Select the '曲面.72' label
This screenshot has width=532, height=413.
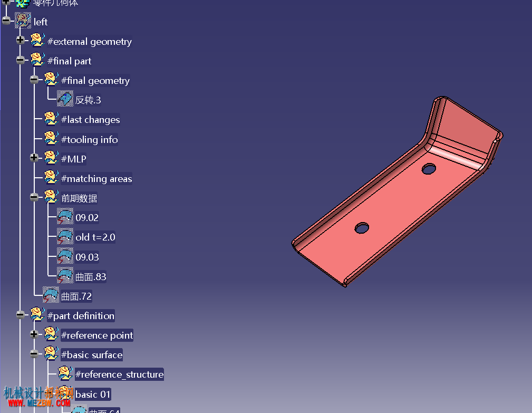76,296
